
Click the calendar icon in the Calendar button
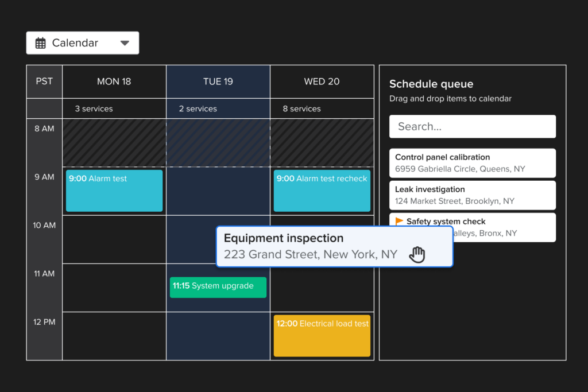pyautogui.click(x=40, y=42)
